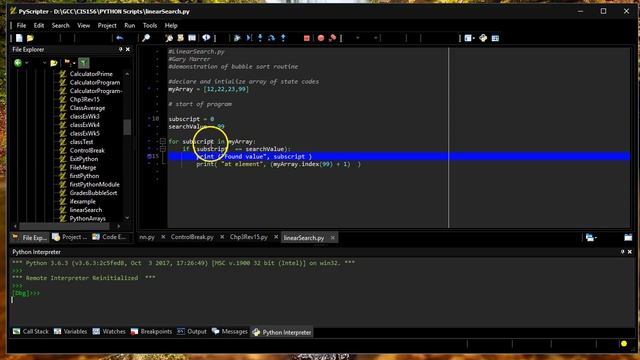Click the Run script toolbar icon
Screen dimensions: 640x360
pos(237,38)
